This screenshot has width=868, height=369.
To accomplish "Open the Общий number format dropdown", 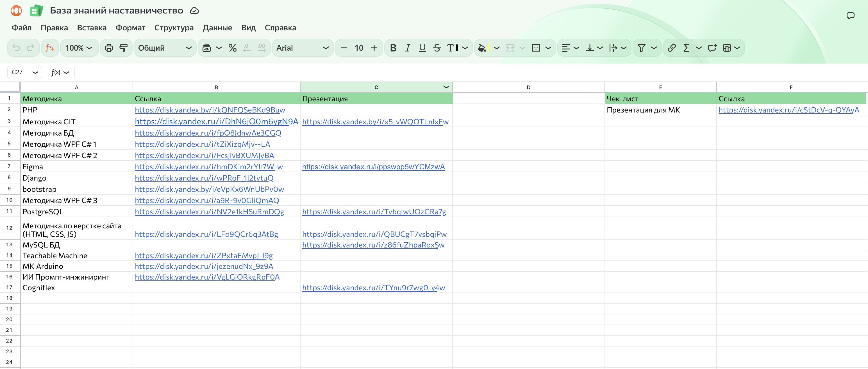I will (165, 48).
